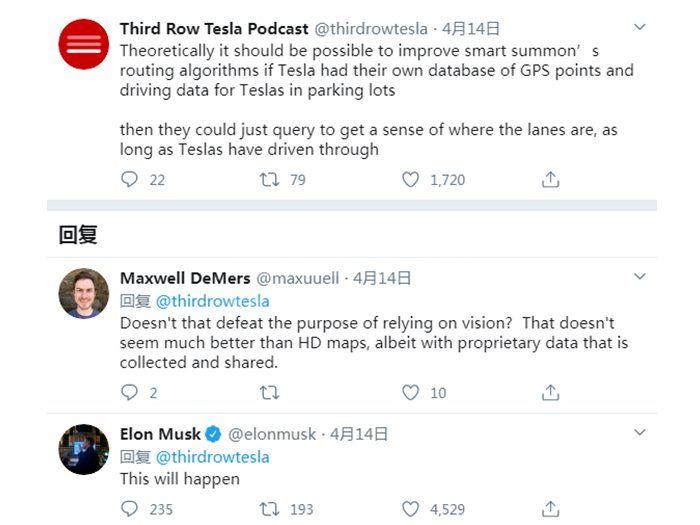This screenshot has height=525, width=700.
Task: Retweet Elon Musk's 'This will happen' tweet
Action: tap(269, 509)
